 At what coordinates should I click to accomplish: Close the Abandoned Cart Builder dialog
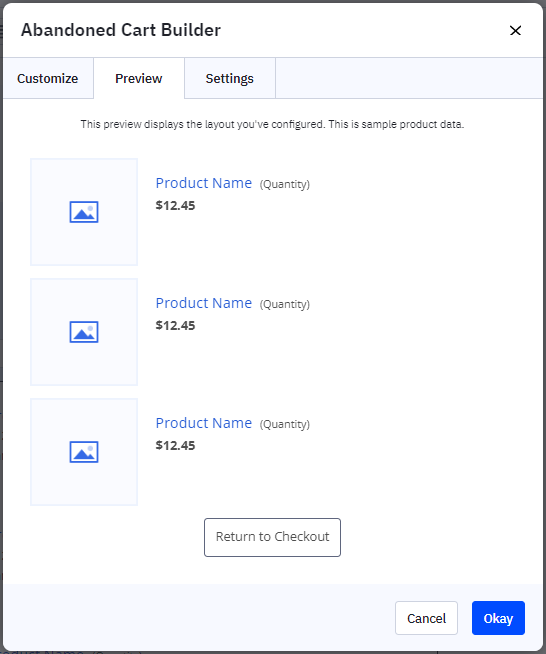(516, 30)
